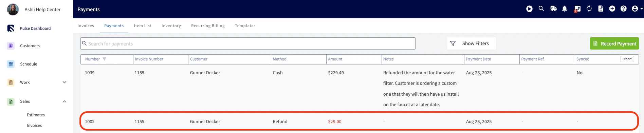Sort by Amount column header
Screen dimensions: 644x133
[x=335, y=59]
